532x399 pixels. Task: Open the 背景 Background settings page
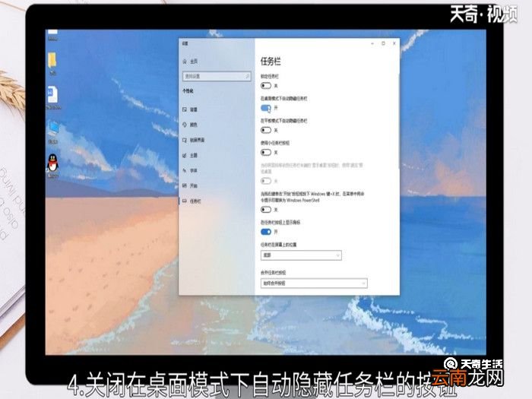(x=194, y=109)
